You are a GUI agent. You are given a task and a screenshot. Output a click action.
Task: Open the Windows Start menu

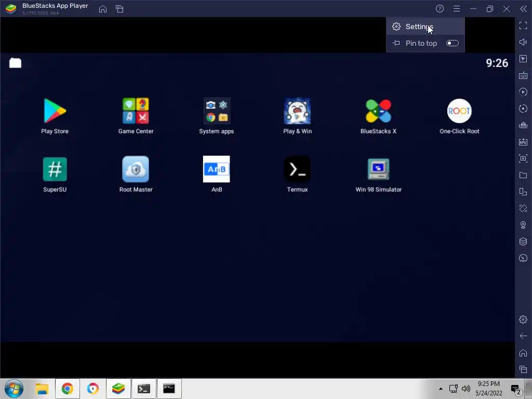(x=14, y=389)
